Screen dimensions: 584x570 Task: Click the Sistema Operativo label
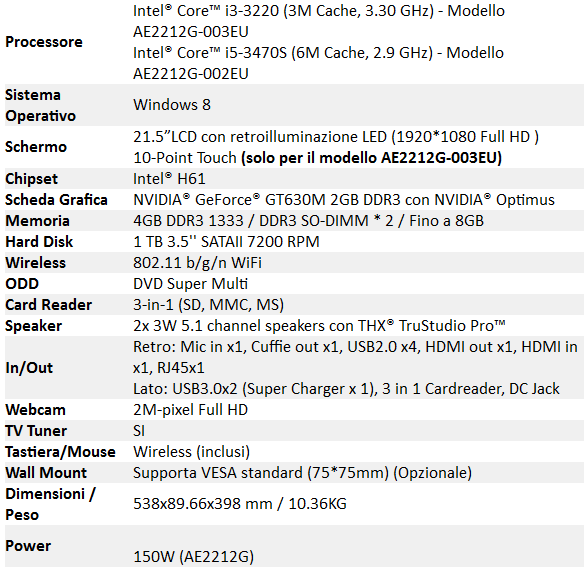click(x=41, y=105)
